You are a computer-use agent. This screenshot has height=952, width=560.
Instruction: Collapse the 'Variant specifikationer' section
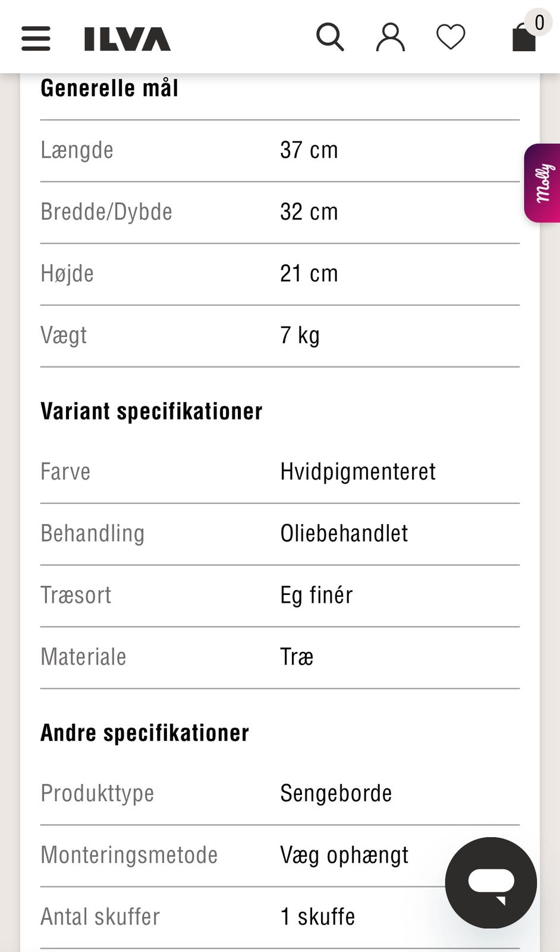(x=151, y=411)
